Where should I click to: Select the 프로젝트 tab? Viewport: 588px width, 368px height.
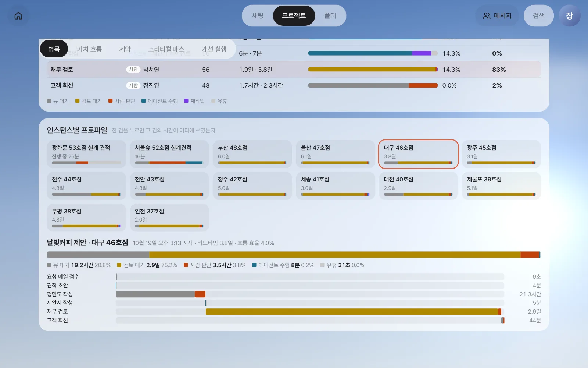(294, 15)
